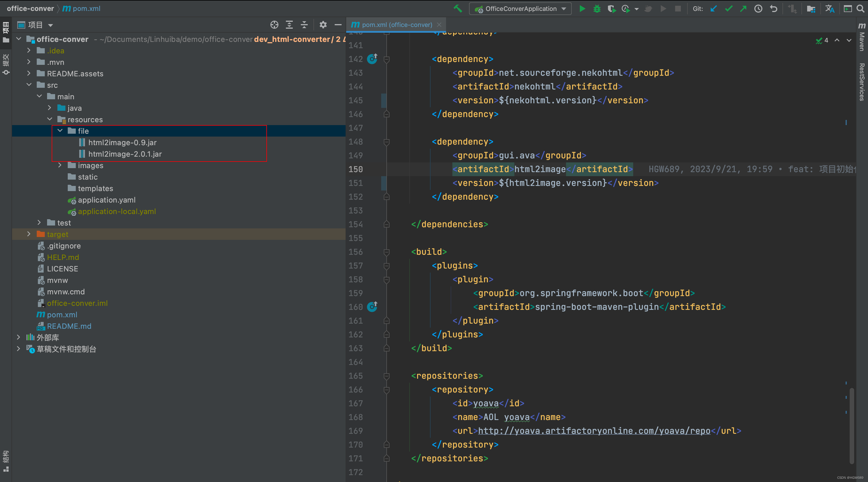
Task: Open yoava.artifactoryonline.com repo URL link
Action: (594, 431)
